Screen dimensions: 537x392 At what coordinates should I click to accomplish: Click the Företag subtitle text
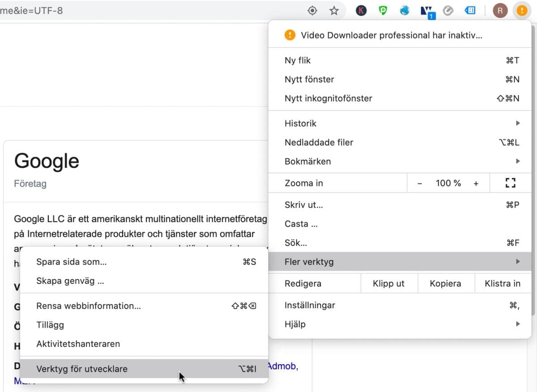[x=30, y=183]
